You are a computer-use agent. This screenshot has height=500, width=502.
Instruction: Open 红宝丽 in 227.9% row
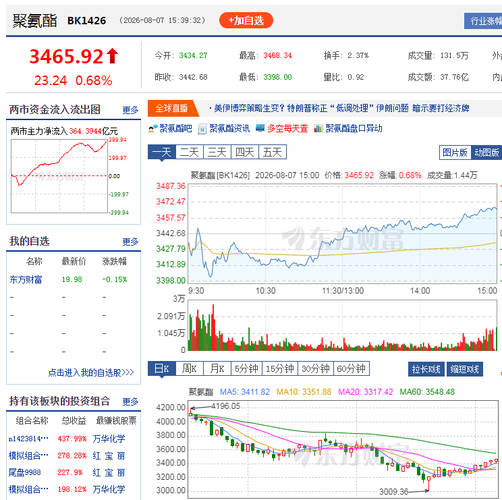(x=109, y=472)
